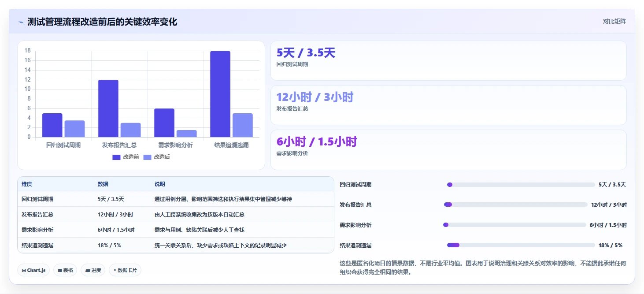The image size is (644, 294).
Task: Click the 改造后 bar for 结果追溯遗漏
Action: (242, 125)
